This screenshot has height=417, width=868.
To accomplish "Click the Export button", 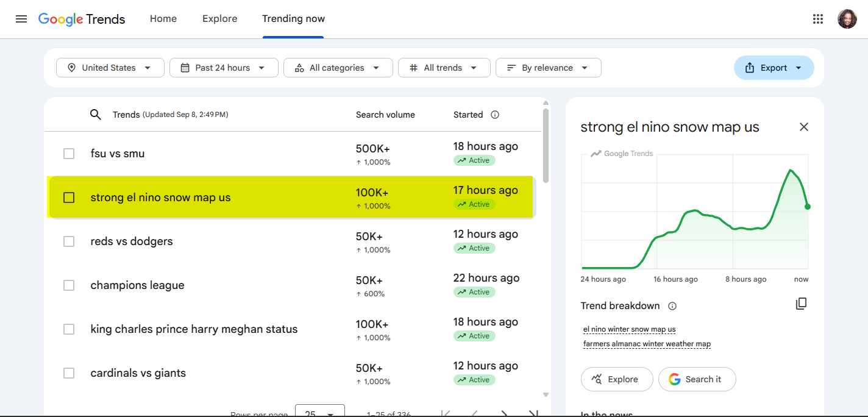I will pos(774,68).
